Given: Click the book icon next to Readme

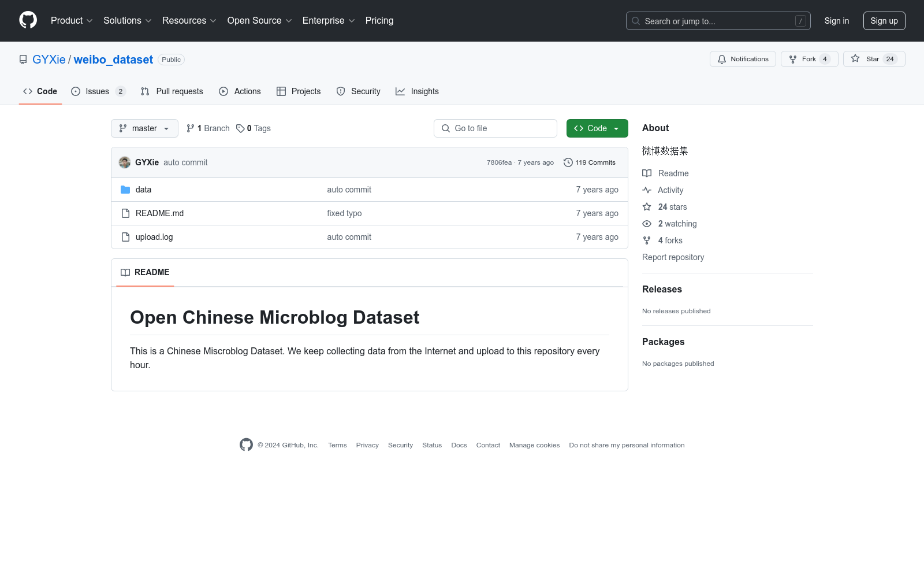Looking at the screenshot, I should pos(647,173).
